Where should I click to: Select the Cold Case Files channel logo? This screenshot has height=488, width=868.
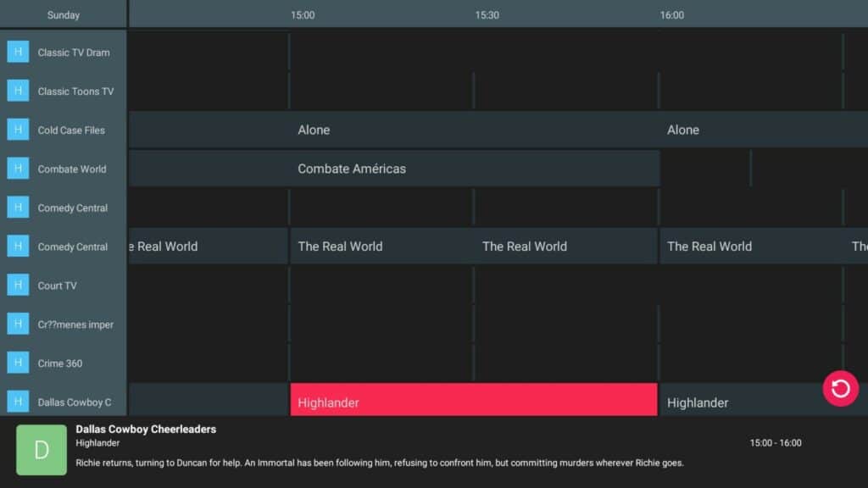tap(18, 130)
